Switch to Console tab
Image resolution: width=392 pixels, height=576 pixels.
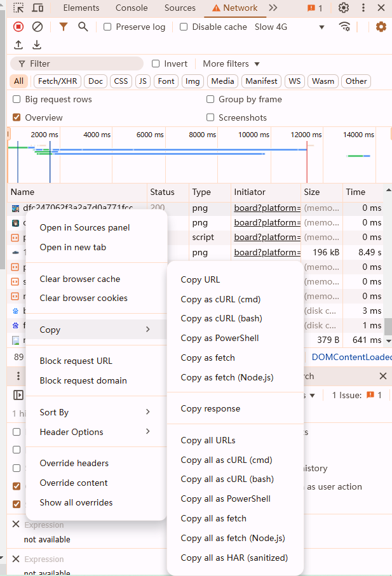(x=132, y=8)
